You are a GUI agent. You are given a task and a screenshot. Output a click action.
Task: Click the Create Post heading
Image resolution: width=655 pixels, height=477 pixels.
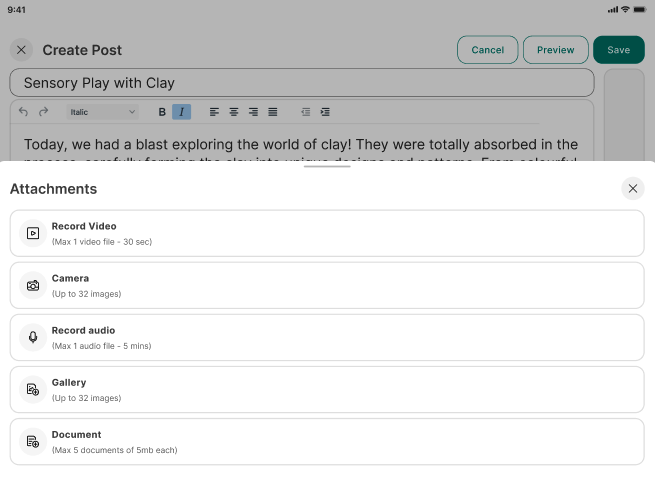82,50
